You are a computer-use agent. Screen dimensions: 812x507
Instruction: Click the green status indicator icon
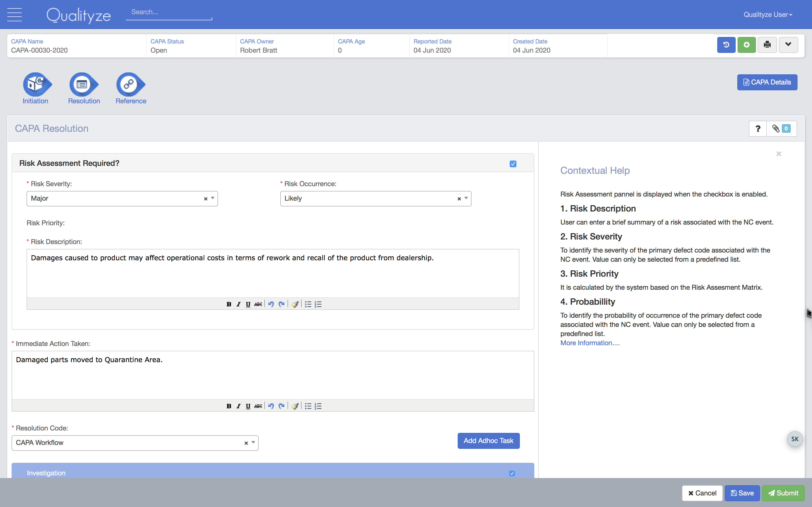click(746, 45)
